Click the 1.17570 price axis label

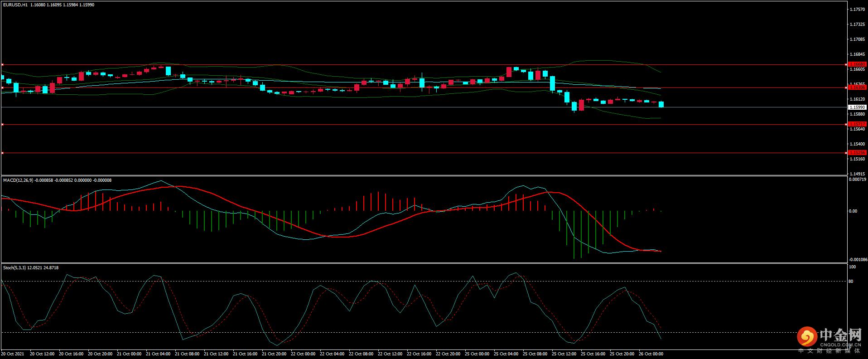857,10
